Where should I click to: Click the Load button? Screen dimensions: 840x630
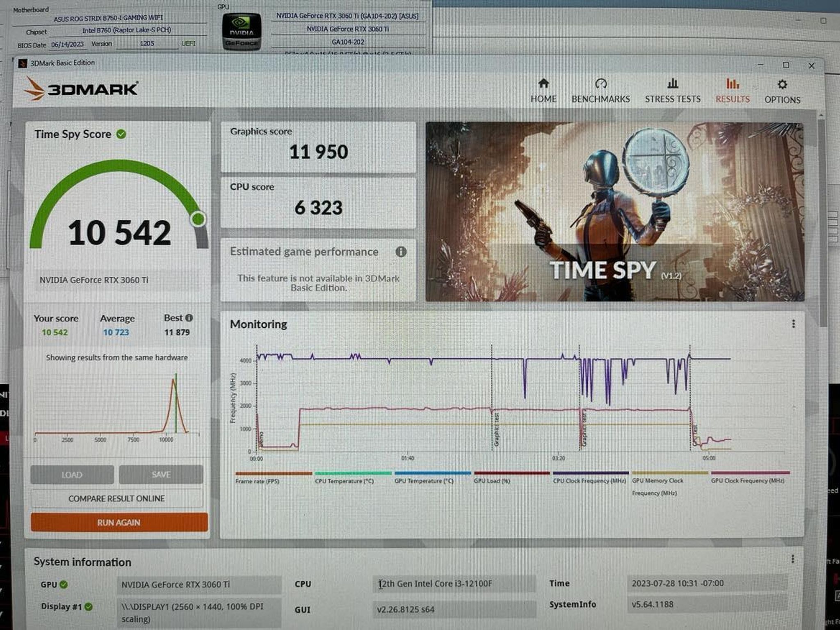pos(72,475)
